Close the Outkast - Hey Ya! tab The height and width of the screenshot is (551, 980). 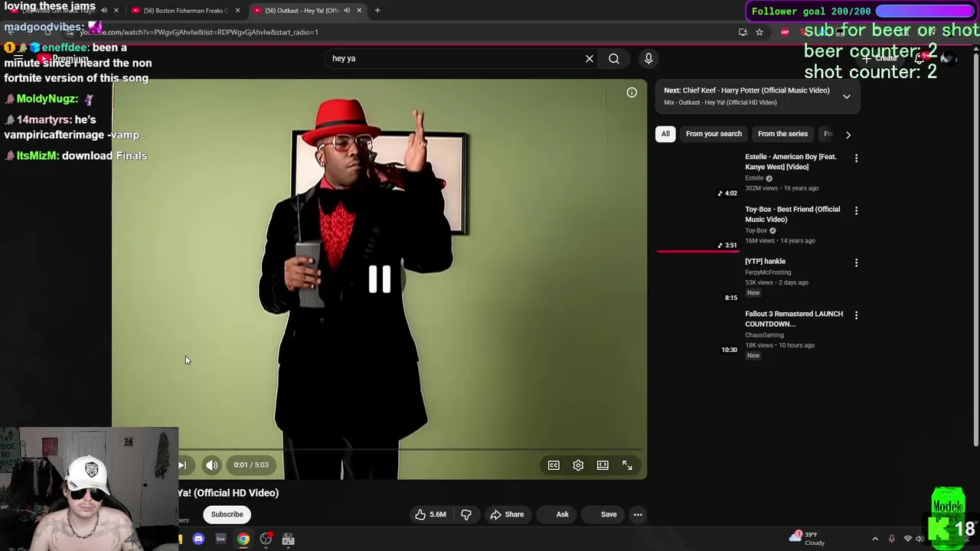pyautogui.click(x=359, y=11)
